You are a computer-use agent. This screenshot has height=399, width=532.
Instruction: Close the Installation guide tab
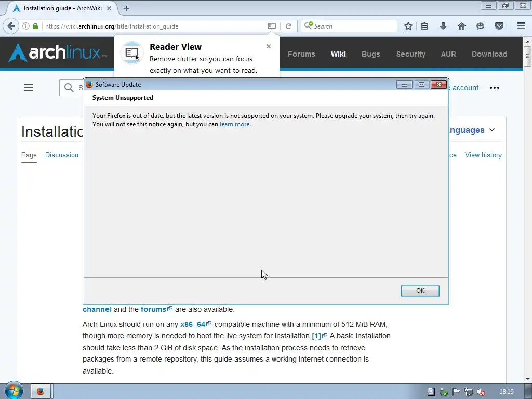tap(109, 8)
